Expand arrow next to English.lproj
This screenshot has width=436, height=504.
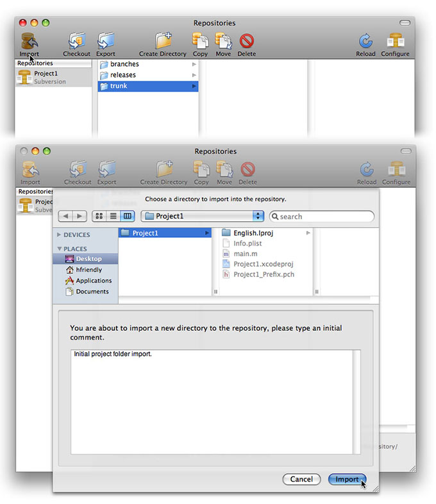tap(308, 233)
